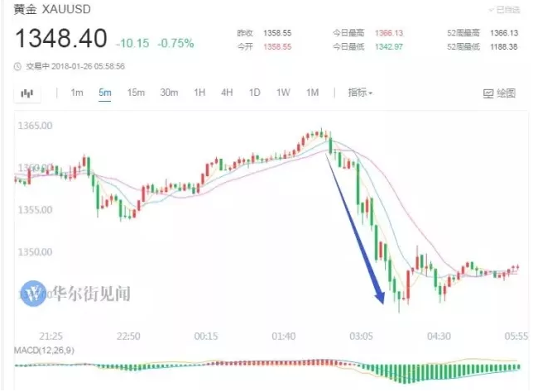
Task: Show the 1D daily chart
Action: [255, 93]
